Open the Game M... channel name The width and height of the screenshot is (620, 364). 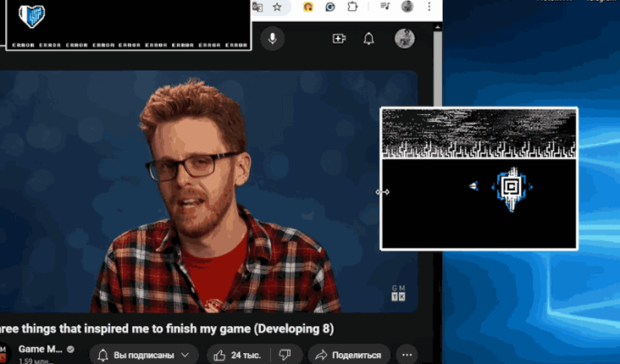[41, 349]
